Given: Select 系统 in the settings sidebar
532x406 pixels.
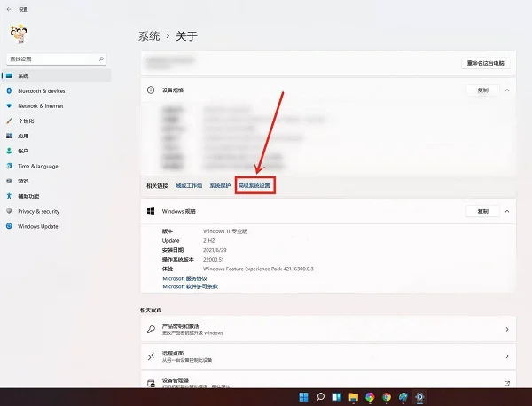Looking at the screenshot, I should 57,75.
